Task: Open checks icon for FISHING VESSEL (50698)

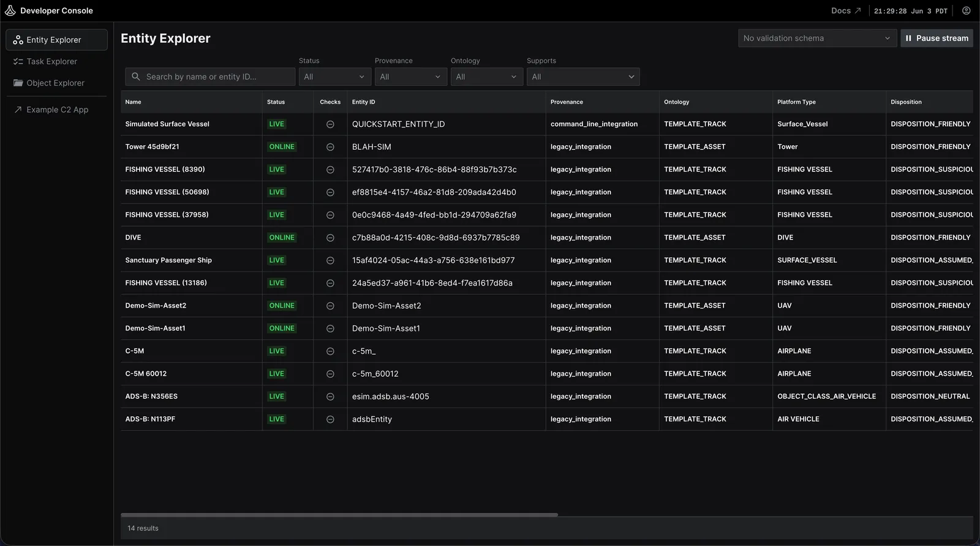Action: pos(330,192)
